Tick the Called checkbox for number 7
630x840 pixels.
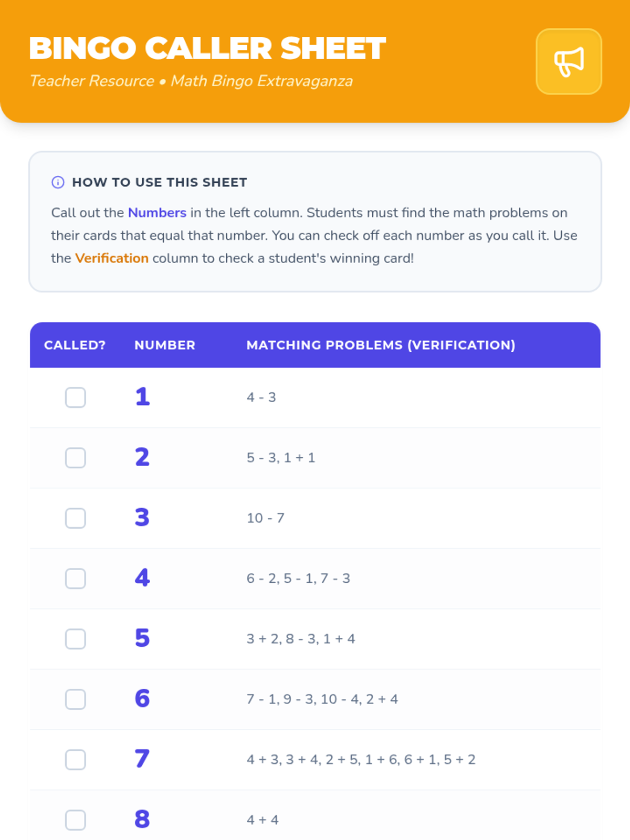click(x=76, y=760)
